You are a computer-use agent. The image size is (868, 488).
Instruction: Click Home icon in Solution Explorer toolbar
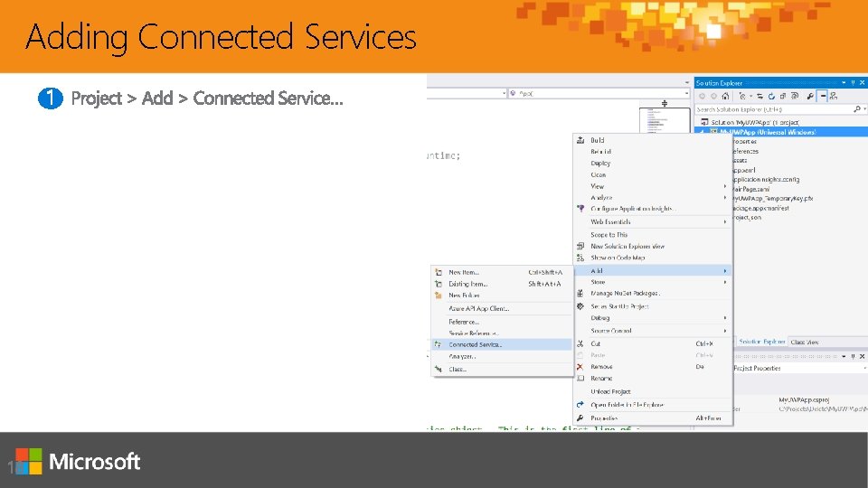pyautogui.click(x=725, y=97)
